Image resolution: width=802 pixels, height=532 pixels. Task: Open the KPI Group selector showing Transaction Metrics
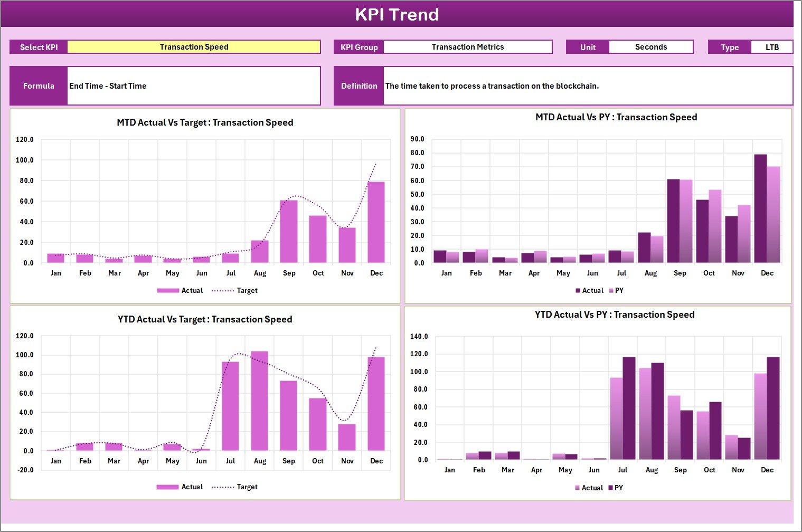pos(467,46)
